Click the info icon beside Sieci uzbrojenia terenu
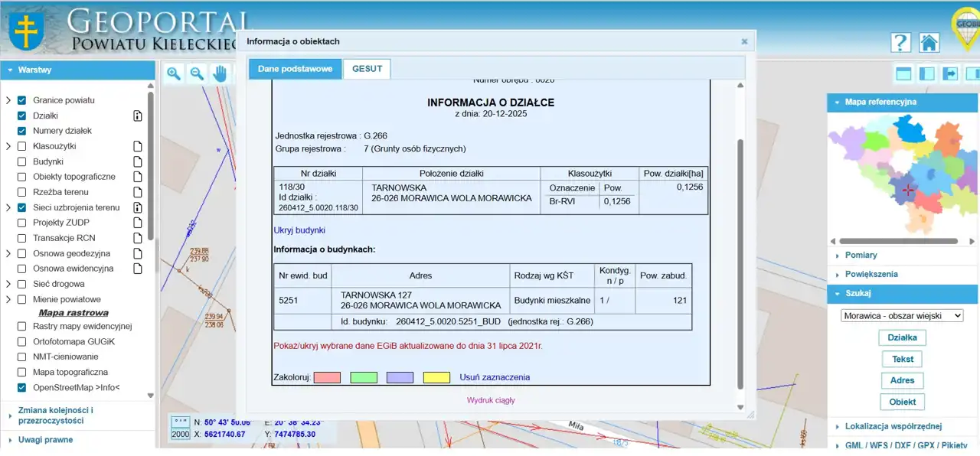The image size is (980, 456). click(x=138, y=207)
